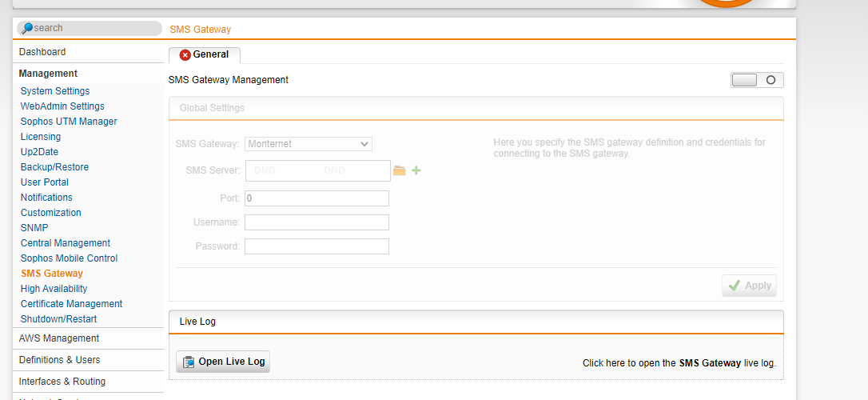Select SMS Gateway in sidebar
This screenshot has width=868, height=400.
[51, 274]
